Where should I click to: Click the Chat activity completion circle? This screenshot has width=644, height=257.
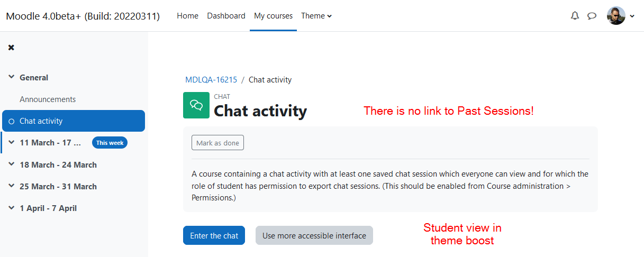click(x=12, y=121)
